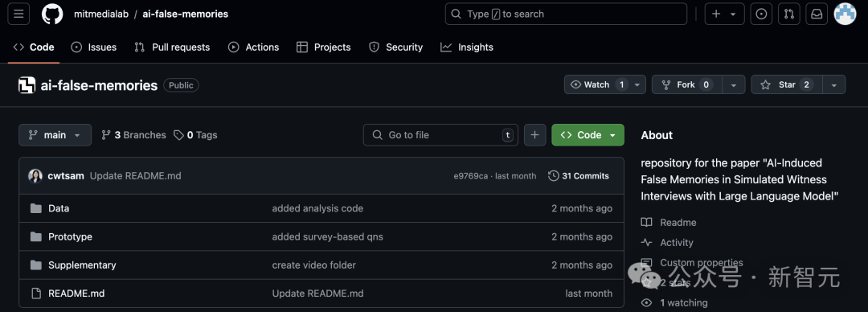Click the cwtsam author avatar

35,175
